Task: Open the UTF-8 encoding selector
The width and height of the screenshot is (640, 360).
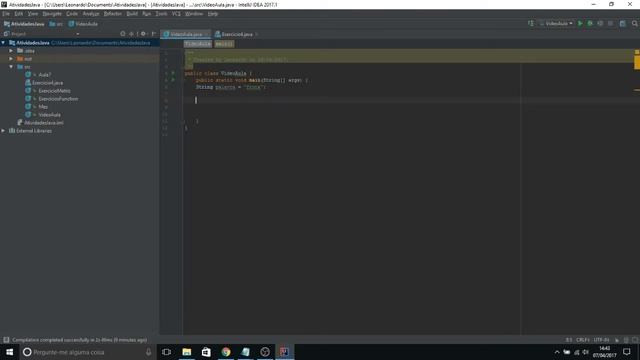Action: [x=601, y=340]
